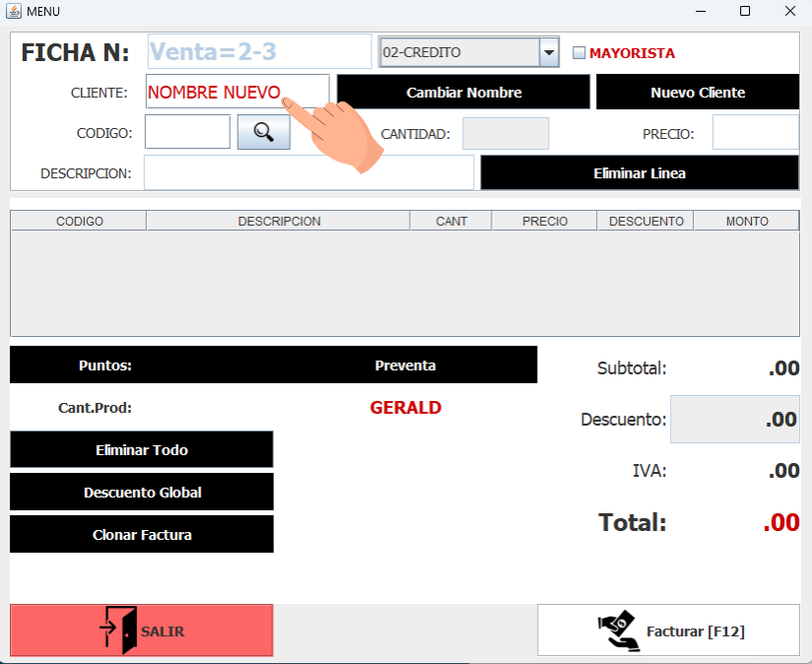Click the CLIENTE field with NOMBRE NUEVO
812x664 pixels.
[x=237, y=92]
